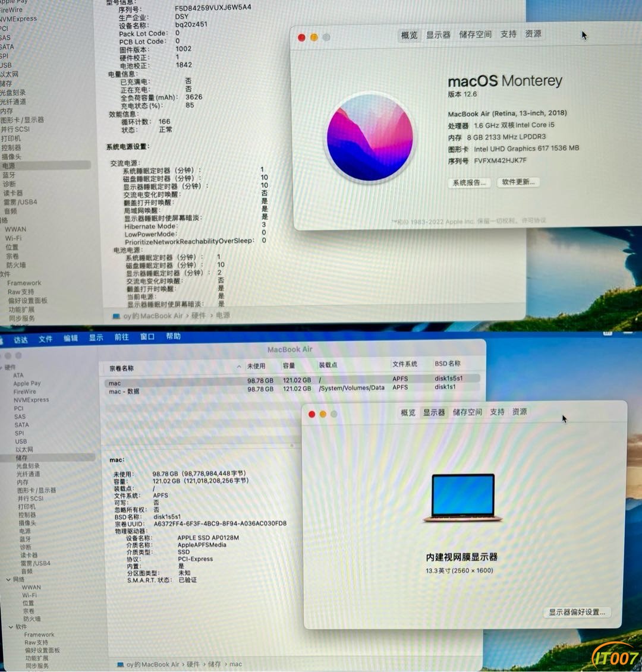Viewport: 642px width, 672px height.
Task: Click the MacBook Air picture in Displays pane
Action: [x=462, y=497]
